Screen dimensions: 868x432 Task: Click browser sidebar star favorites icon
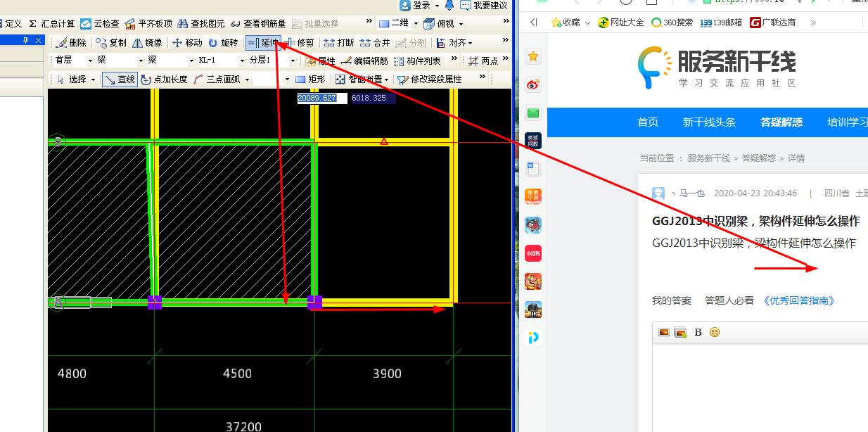pos(533,56)
